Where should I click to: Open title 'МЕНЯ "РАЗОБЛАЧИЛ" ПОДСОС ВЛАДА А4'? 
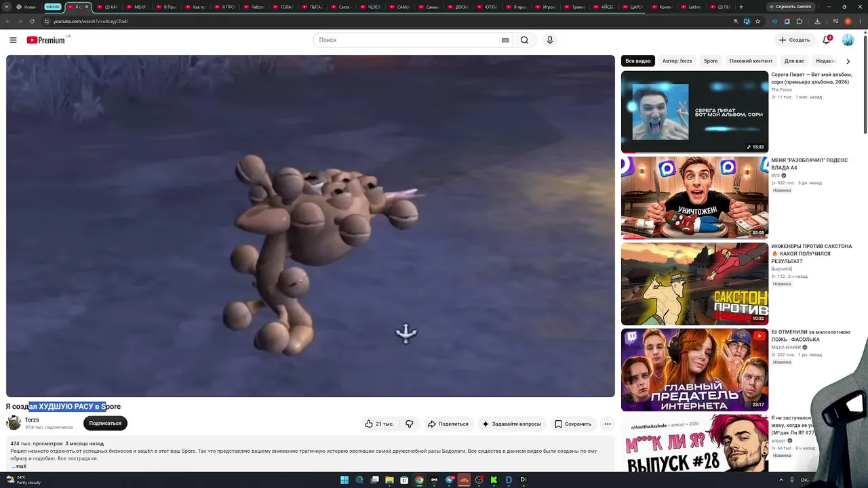[809, 164]
